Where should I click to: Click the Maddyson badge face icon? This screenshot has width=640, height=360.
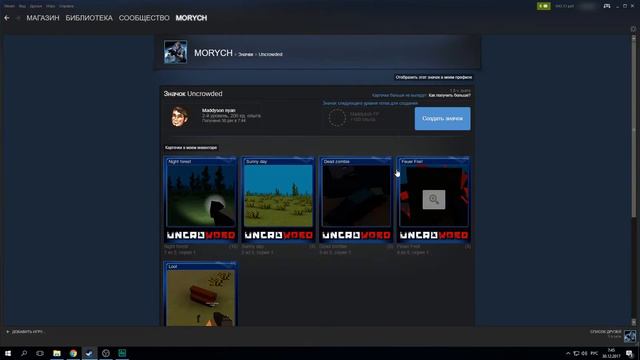[x=179, y=116]
